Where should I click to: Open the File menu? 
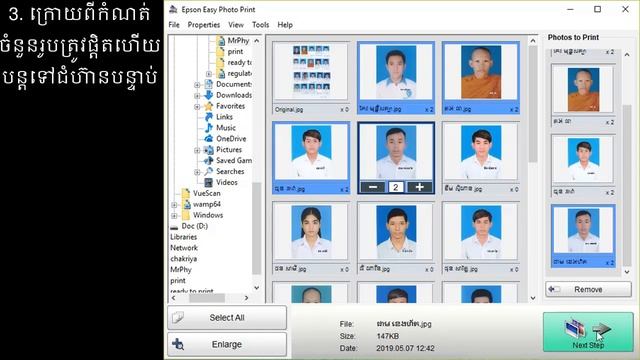174,25
